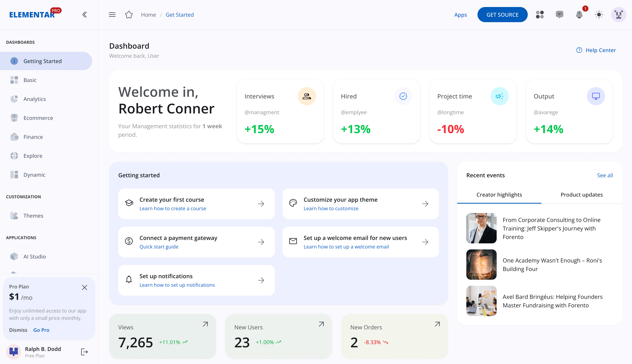Switch to the Product updates tab
The width and height of the screenshot is (632, 364).
coord(581,194)
